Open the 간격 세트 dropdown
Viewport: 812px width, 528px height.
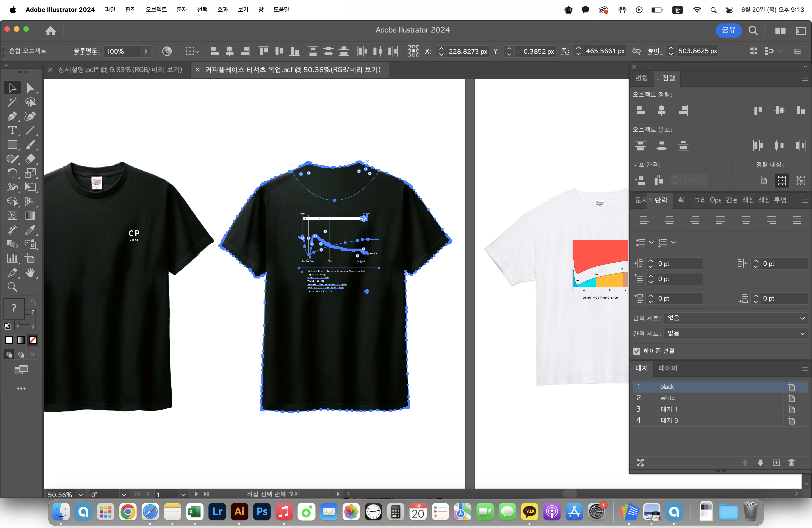coord(735,334)
